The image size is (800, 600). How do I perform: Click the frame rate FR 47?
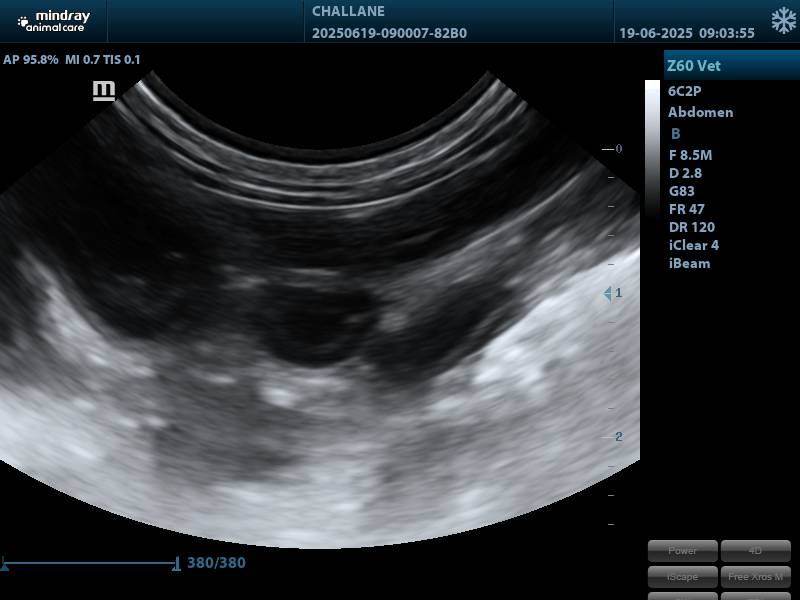[687, 209]
